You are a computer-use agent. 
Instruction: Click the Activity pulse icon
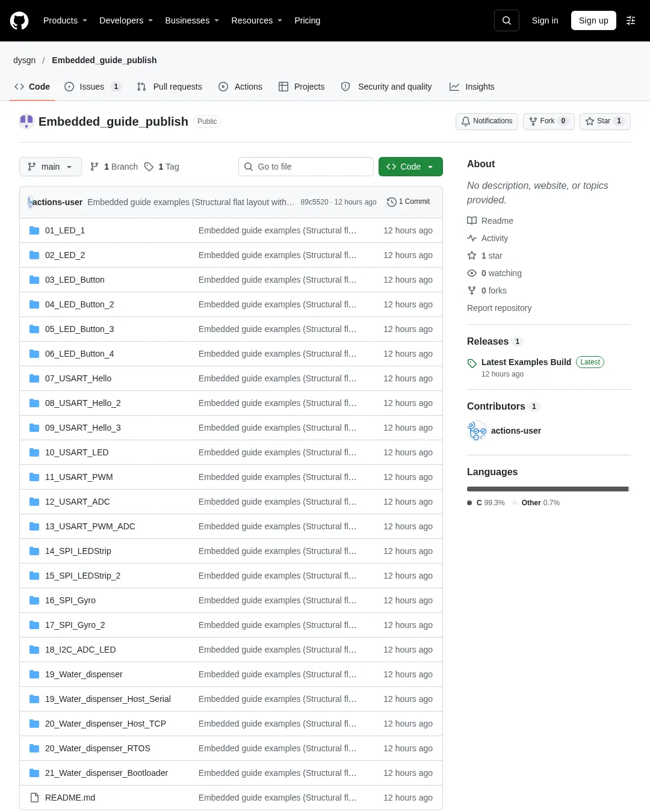click(472, 238)
